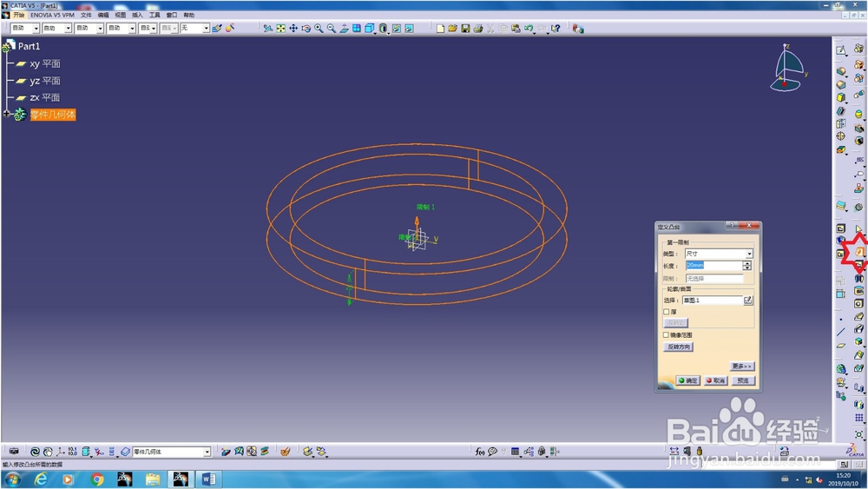868x489 pixels.
Task: Open the 插入 Insert menu
Action: [137, 15]
